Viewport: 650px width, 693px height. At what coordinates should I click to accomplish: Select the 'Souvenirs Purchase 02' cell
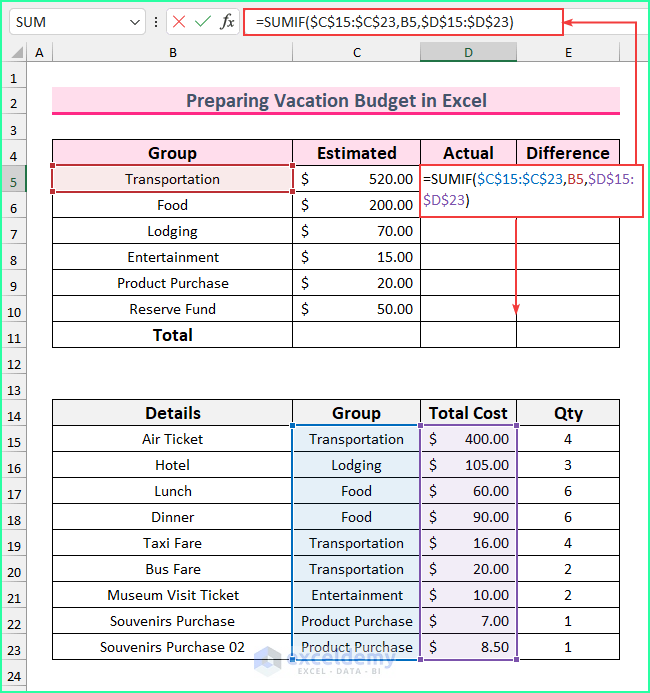point(172,647)
